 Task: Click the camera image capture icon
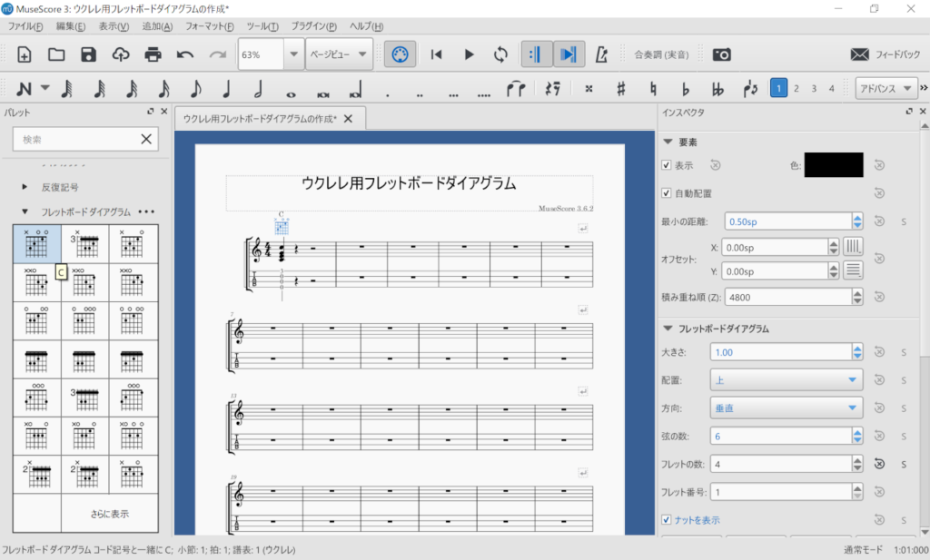tap(721, 54)
